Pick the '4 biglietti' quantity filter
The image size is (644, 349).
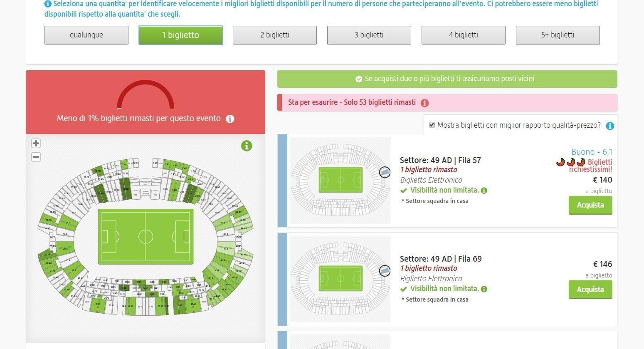[464, 35]
